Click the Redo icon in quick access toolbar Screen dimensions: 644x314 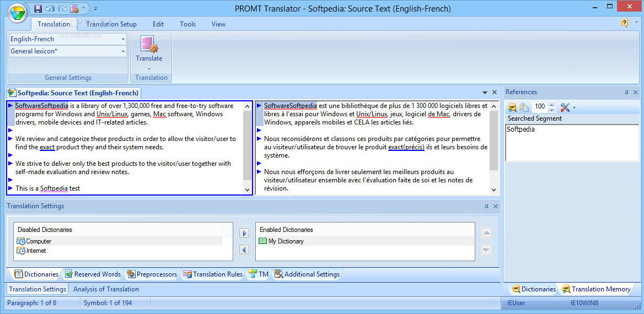pos(62,8)
